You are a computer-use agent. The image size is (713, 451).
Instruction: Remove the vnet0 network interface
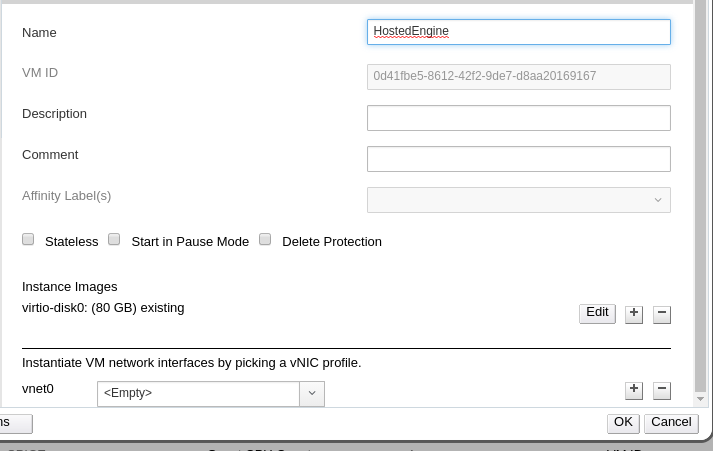click(x=661, y=390)
